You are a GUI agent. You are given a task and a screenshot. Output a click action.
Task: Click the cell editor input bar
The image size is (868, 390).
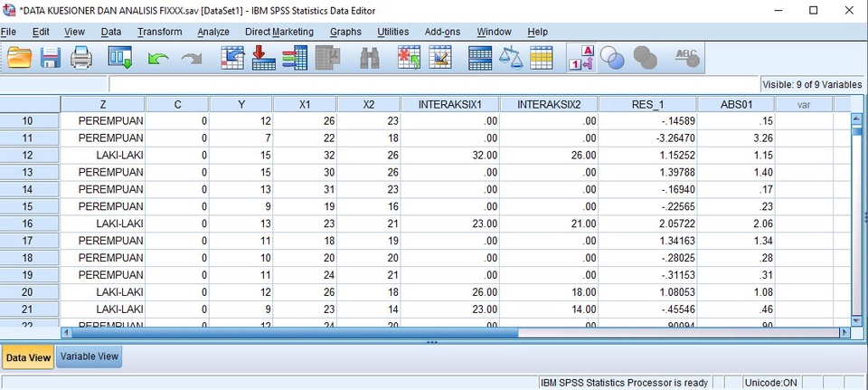point(435,84)
